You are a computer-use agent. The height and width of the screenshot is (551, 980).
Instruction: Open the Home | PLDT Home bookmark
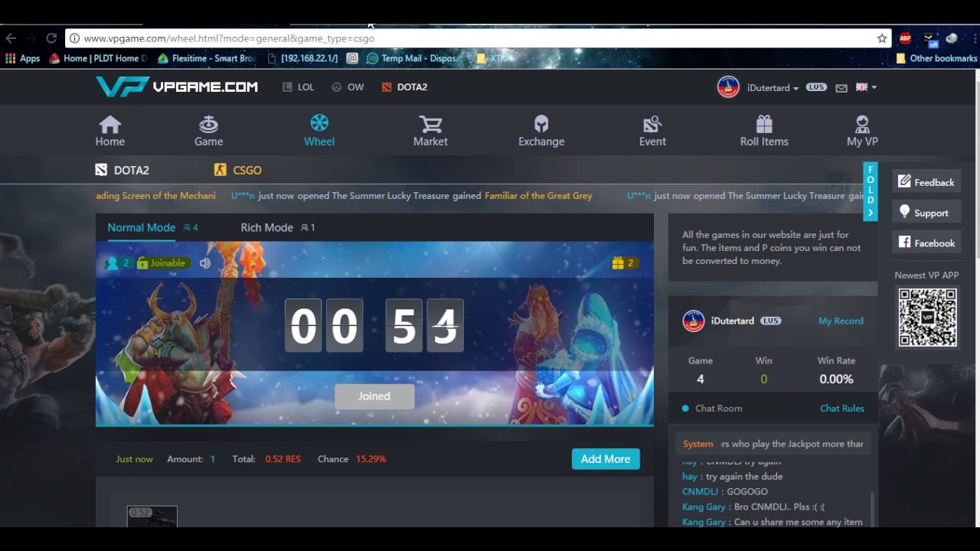(98, 58)
